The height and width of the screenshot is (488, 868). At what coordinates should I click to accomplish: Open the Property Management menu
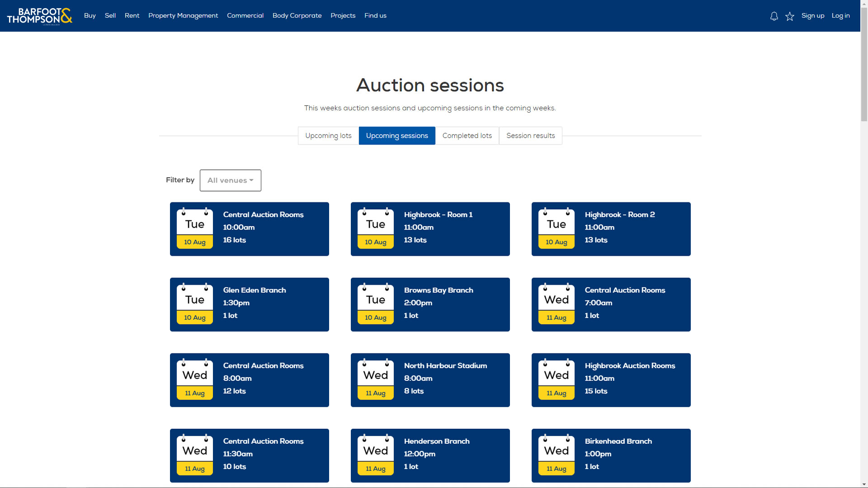point(183,16)
